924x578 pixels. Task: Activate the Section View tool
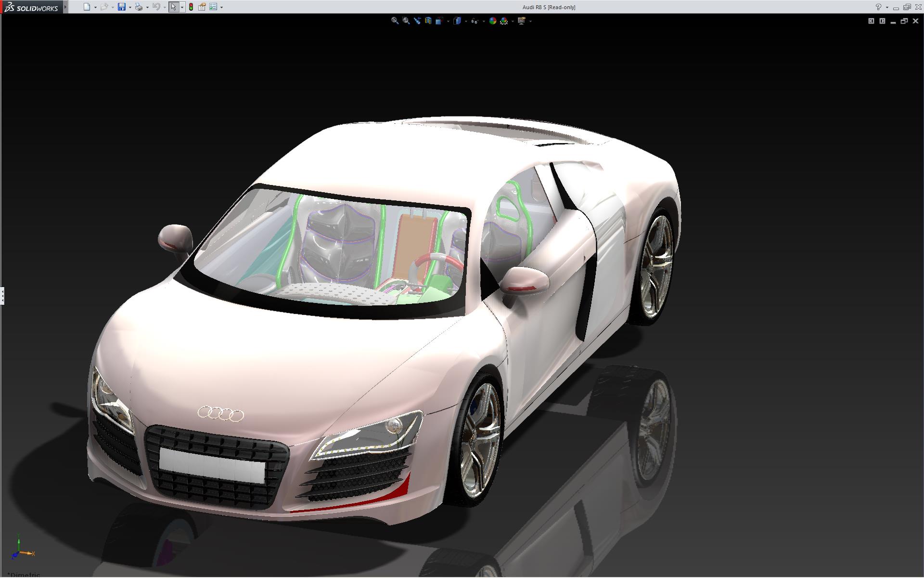(x=428, y=21)
